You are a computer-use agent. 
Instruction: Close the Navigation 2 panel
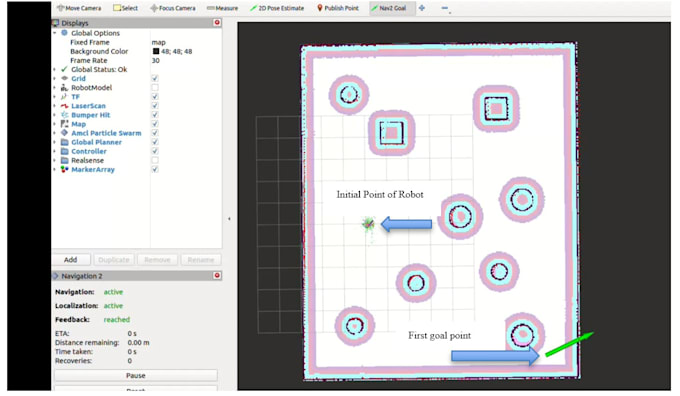tap(217, 275)
